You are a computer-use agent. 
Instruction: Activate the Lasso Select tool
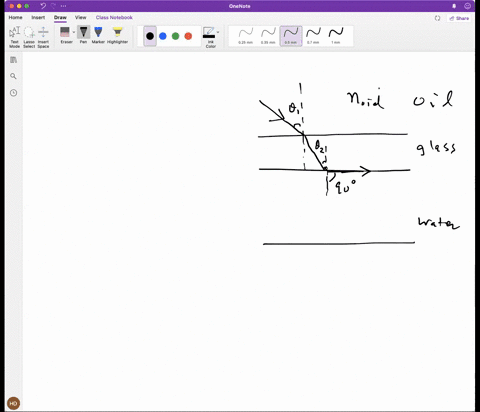pos(29,37)
